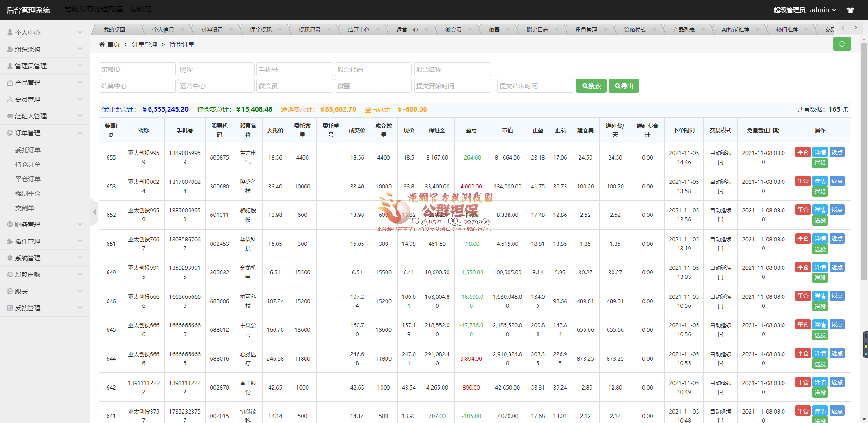This screenshot has height=423, width=868.
Task: Click 平仓 button for order 646
Action: [x=803, y=296]
